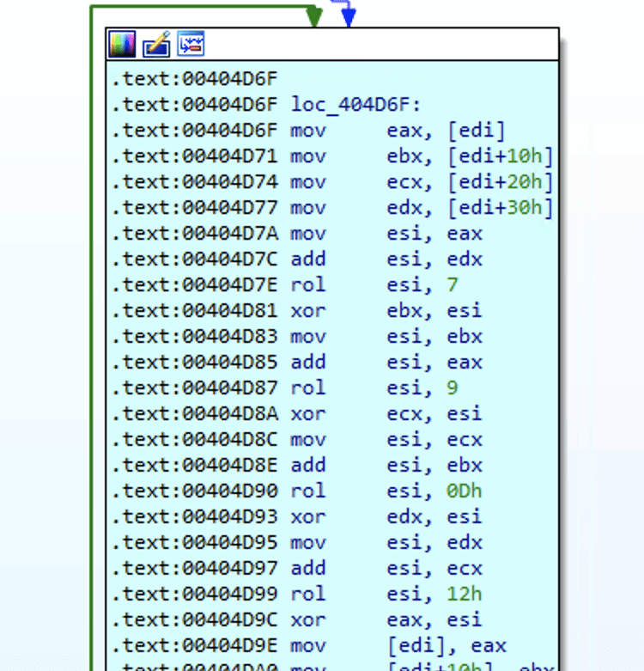Viewport: 644px width, 671px height.
Task: Select the rol esi, 0Dh line
Action: point(386,491)
